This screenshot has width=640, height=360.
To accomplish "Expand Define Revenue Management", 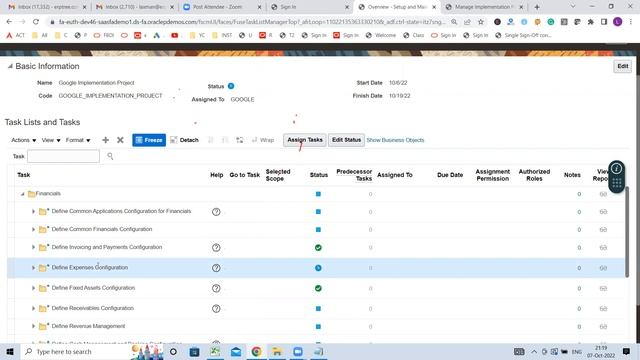I will click(33, 326).
